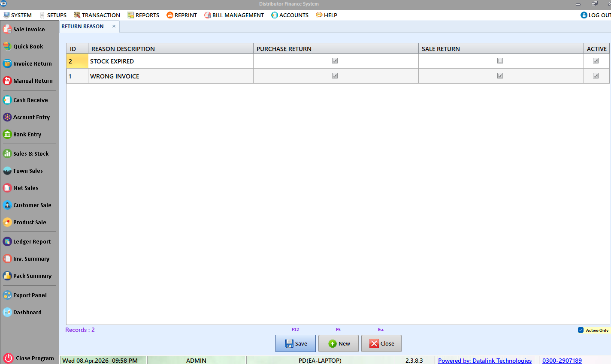Click PD(EA-LAPTOP) status bar entry

point(320,361)
